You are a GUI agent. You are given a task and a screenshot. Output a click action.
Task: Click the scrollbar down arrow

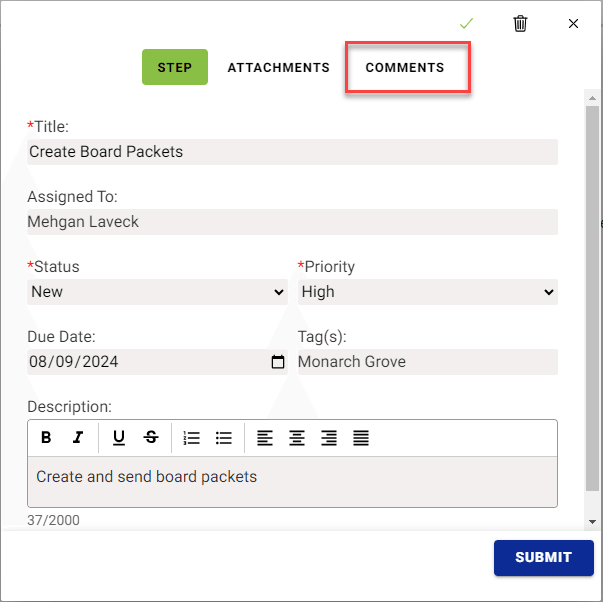[x=592, y=522]
